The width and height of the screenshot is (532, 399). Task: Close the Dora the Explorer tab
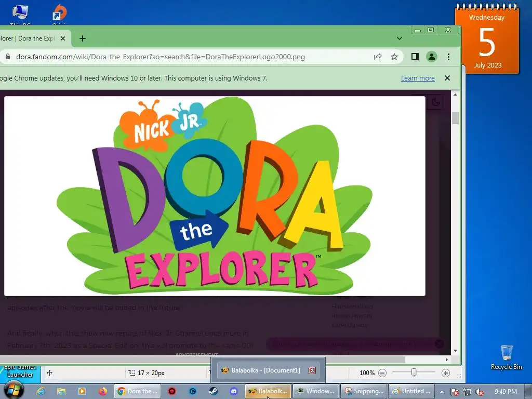pyautogui.click(x=63, y=38)
